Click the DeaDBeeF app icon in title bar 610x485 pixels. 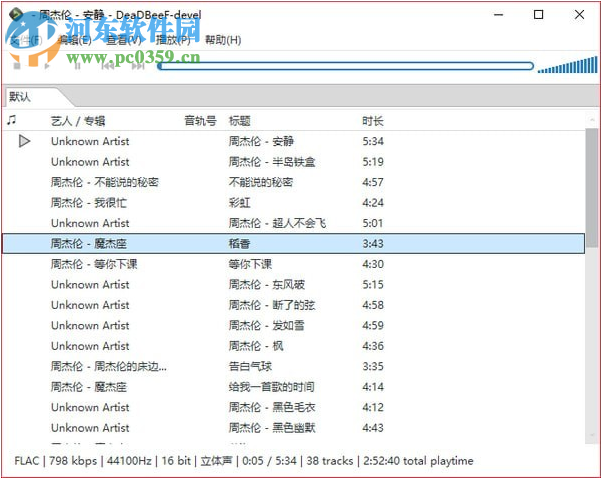click(x=16, y=14)
